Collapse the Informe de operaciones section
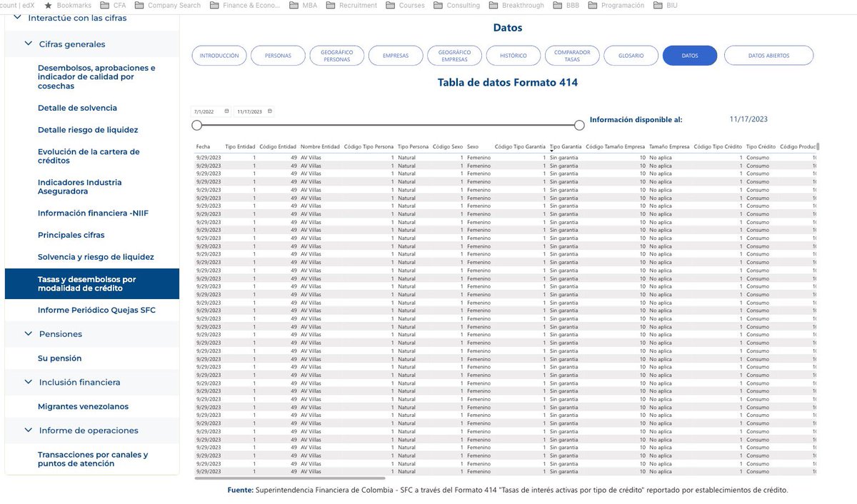This screenshot has width=857, height=504. coord(29,430)
